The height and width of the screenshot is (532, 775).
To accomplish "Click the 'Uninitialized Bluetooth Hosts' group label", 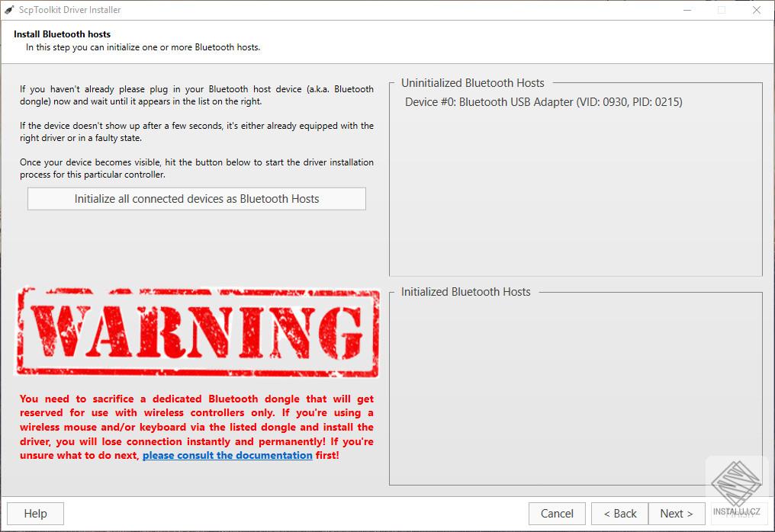I will [472, 83].
